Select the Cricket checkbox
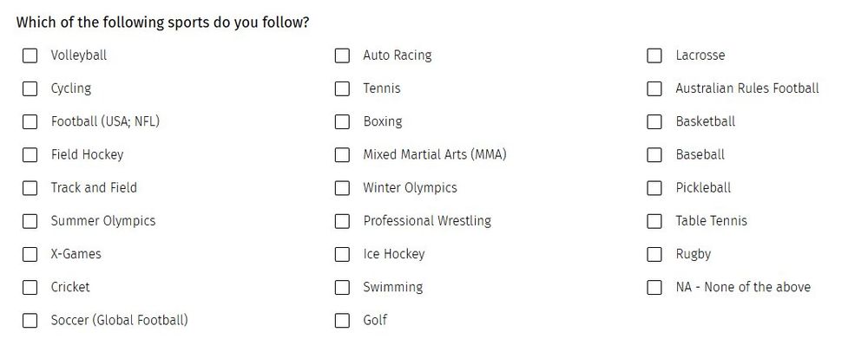This screenshot has width=868, height=352. (30, 287)
